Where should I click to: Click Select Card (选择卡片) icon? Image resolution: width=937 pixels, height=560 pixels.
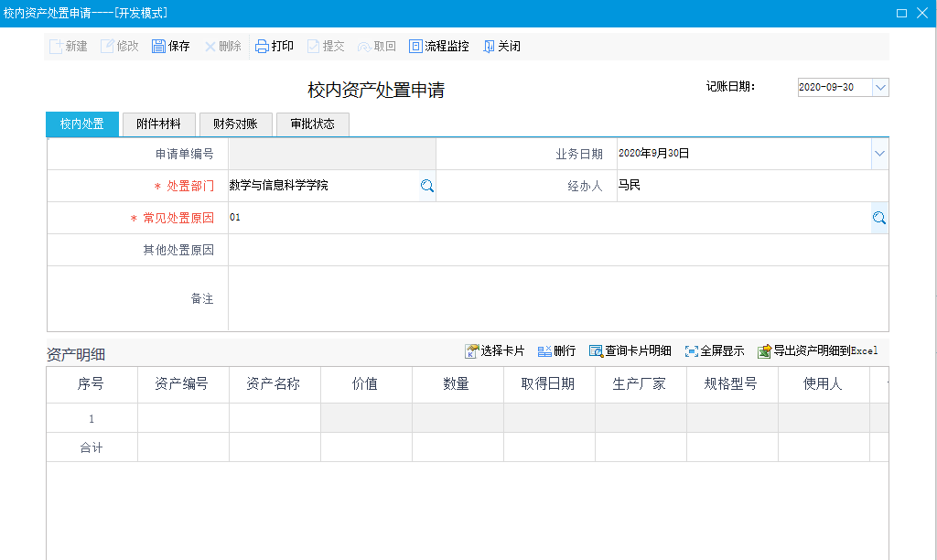(472, 351)
